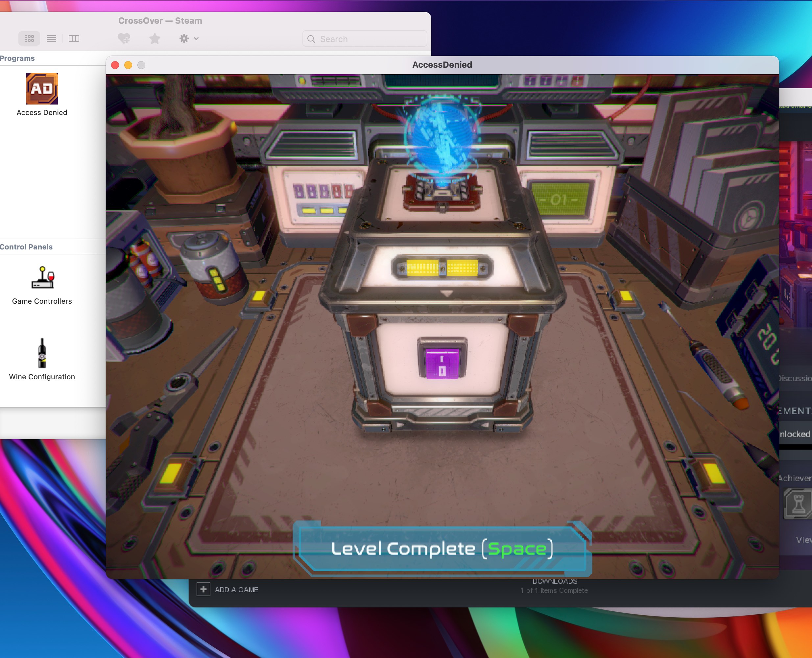The height and width of the screenshot is (658, 812).
Task: Open the Access Denied program icon
Action: point(42,89)
